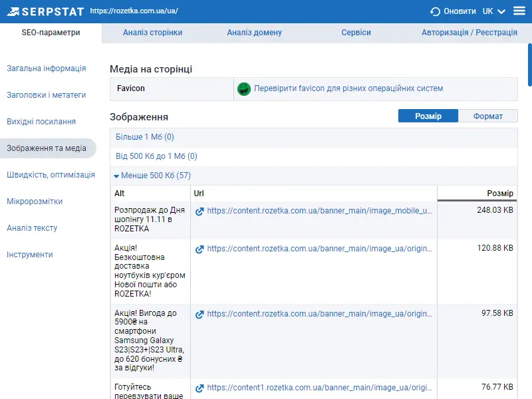Go to Швидкість, оптимізація section
Viewport: 532px width, 399px height.
[51, 175]
